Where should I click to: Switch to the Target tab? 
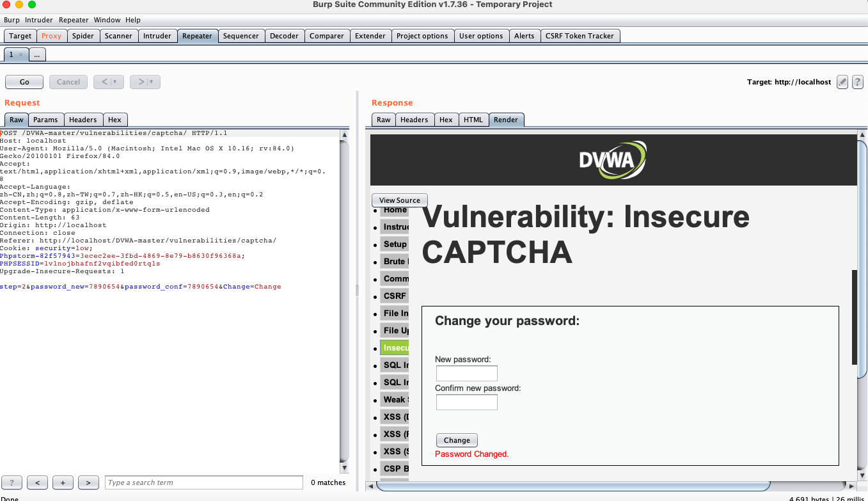pos(20,36)
